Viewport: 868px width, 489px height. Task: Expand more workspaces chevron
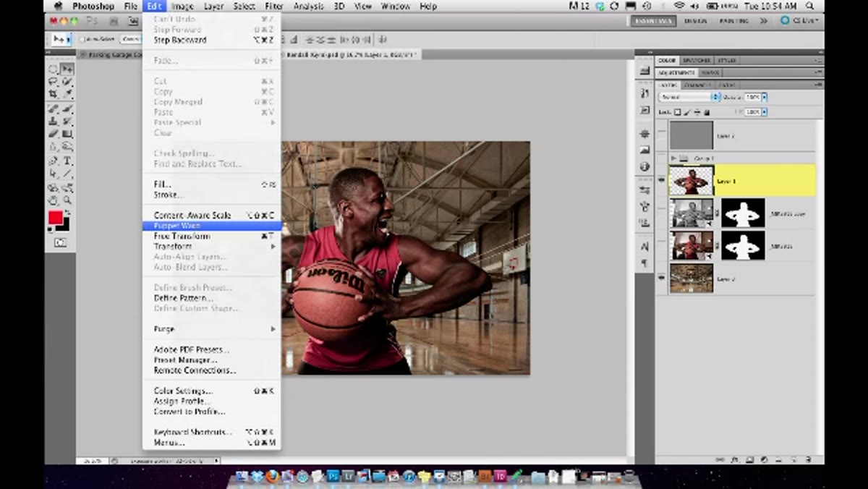point(763,21)
